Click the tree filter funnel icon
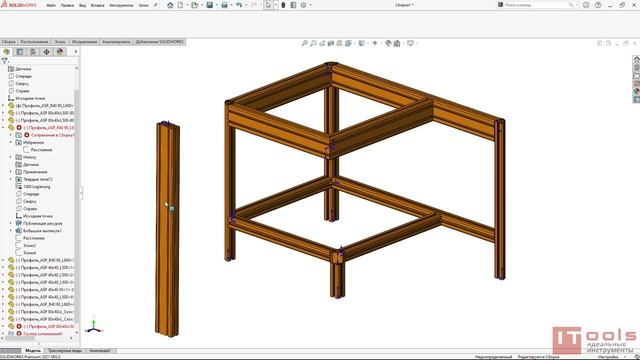The image size is (640, 360). [4, 61]
